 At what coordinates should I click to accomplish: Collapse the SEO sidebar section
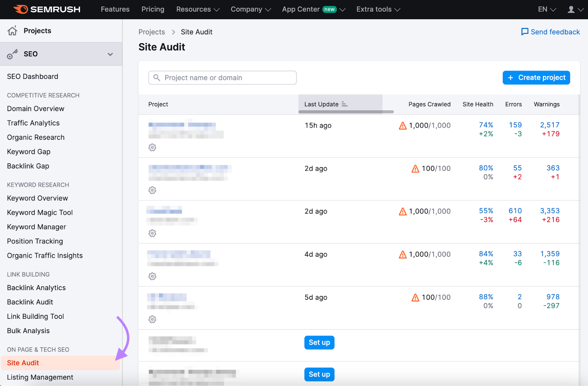pos(110,54)
